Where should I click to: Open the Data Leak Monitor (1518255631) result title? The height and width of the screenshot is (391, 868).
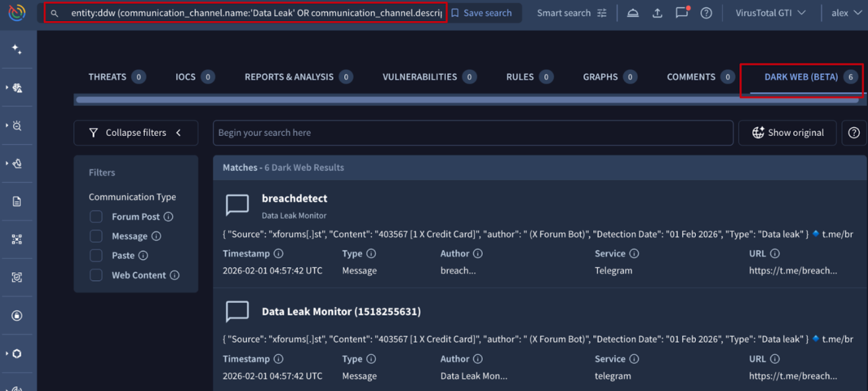click(x=341, y=311)
